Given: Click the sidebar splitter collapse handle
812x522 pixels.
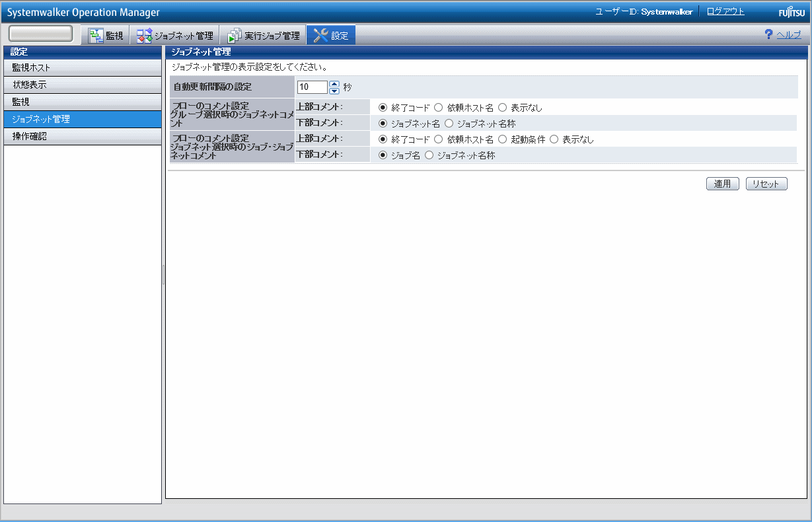Looking at the screenshot, I should tap(163, 275).
